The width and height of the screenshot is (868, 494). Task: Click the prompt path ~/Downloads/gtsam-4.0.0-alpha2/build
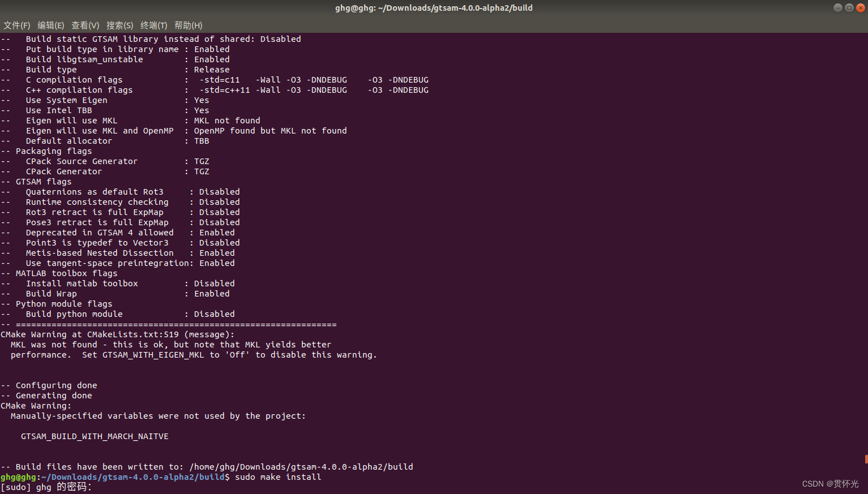point(132,477)
